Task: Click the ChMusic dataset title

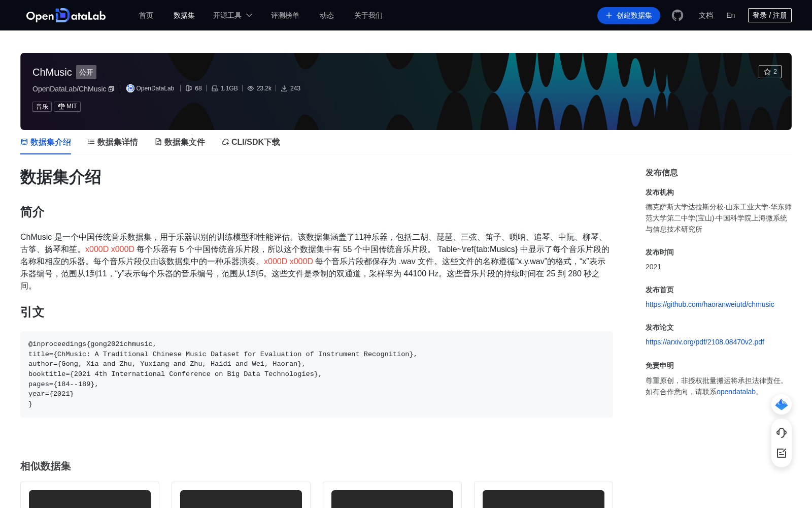Action: 52,72
